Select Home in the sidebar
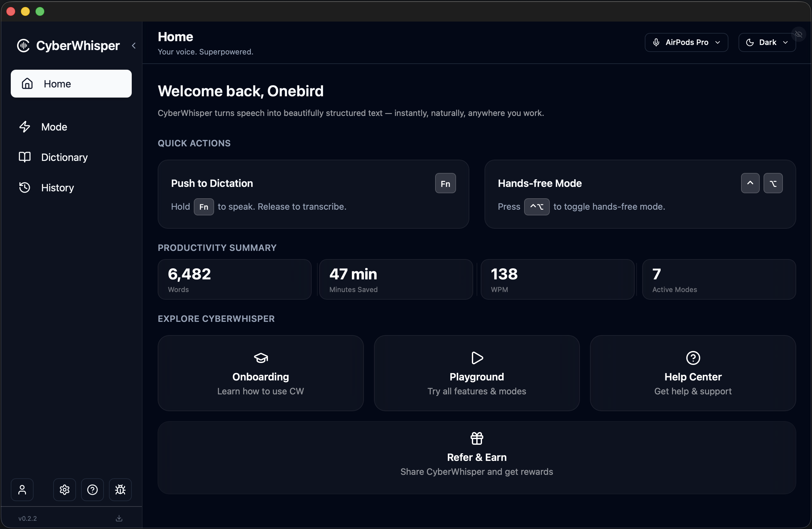 tap(71, 83)
